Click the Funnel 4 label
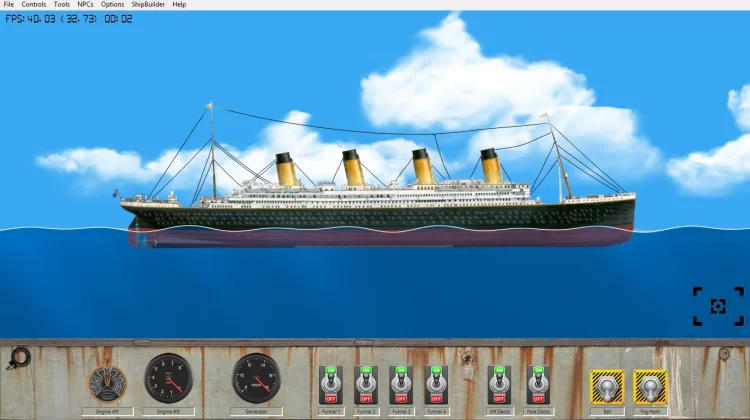This screenshot has width=750, height=420. pyautogui.click(x=436, y=411)
